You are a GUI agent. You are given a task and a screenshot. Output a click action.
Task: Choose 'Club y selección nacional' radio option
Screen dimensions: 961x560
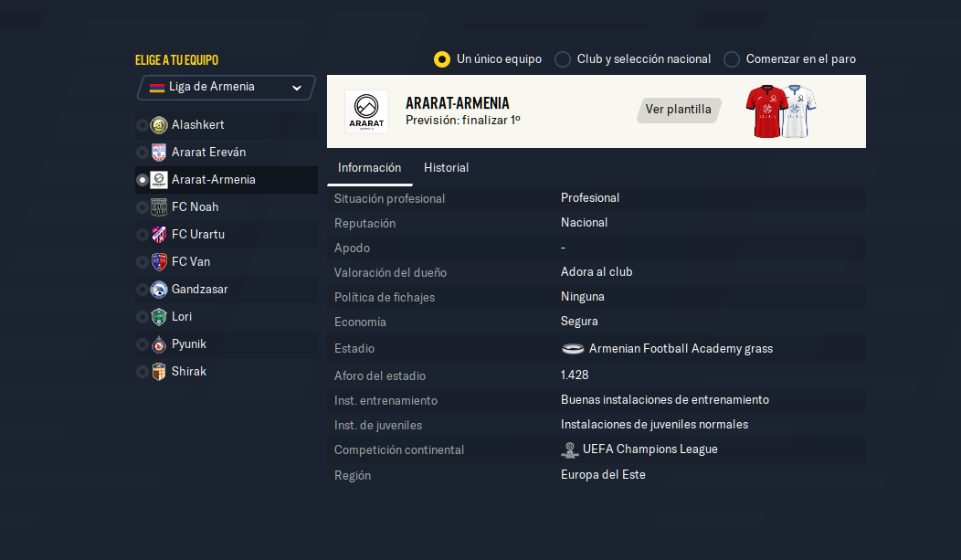click(563, 59)
